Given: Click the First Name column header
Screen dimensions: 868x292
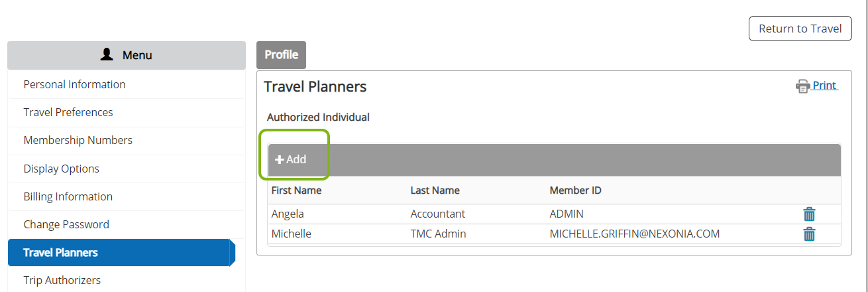Looking at the screenshot, I should [297, 190].
